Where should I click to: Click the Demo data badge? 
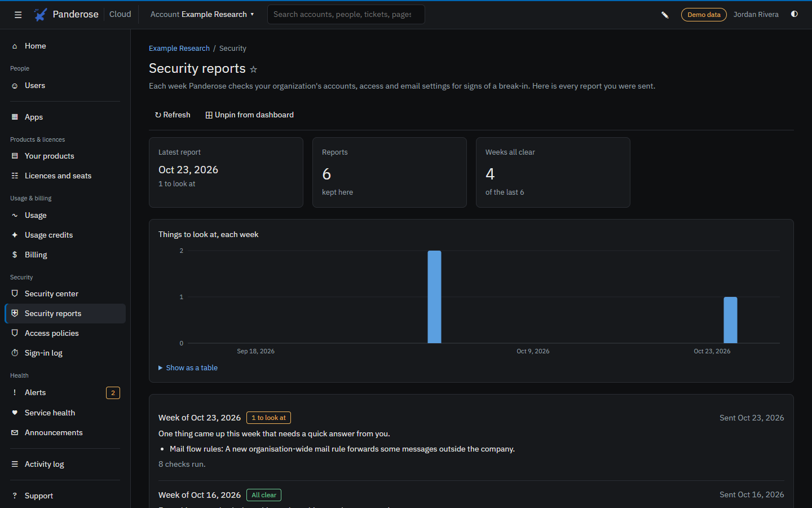[x=704, y=15]
